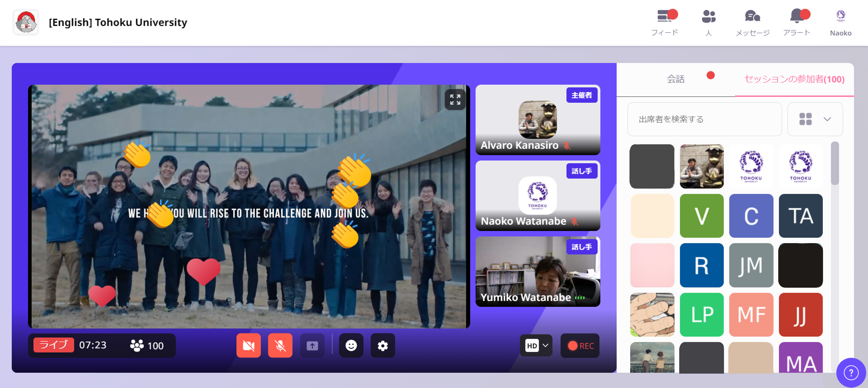Select the gray JM participant avatar
This screenshot has width=868, height=388.
[751, 265]
